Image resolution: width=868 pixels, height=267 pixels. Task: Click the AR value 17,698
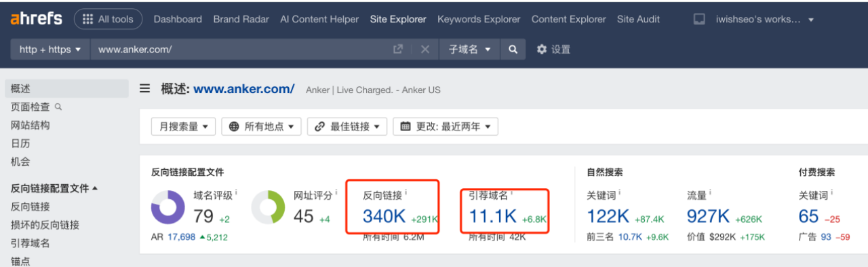tap(181, 237)
